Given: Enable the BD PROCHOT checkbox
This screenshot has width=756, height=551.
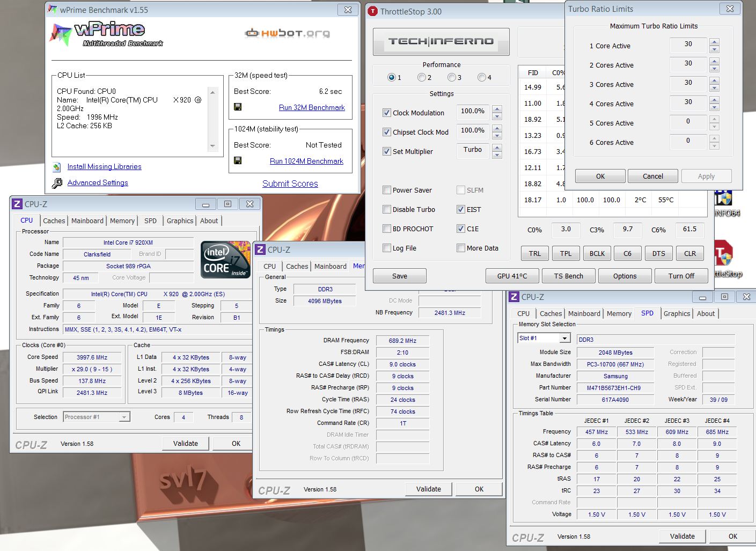Looking at the screenshot, I should click(386, 229).
